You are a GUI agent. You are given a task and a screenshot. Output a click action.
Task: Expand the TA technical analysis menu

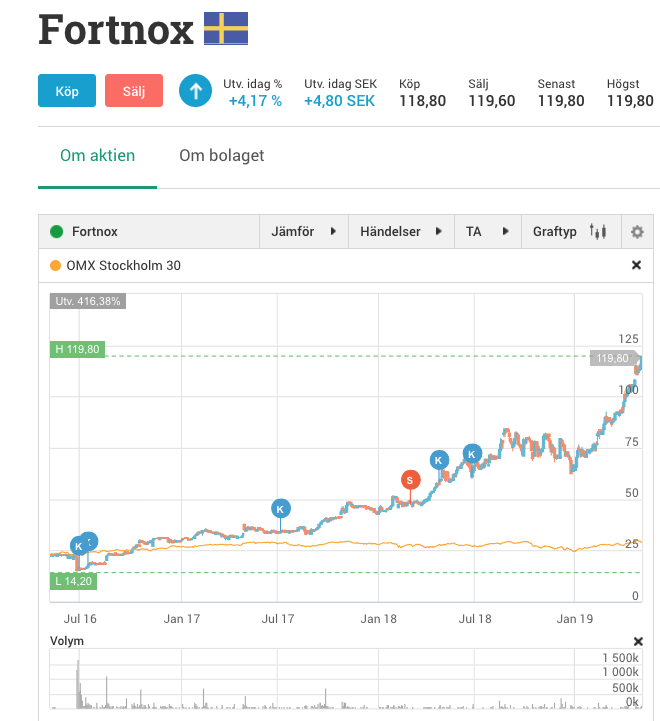click(488, 231)
